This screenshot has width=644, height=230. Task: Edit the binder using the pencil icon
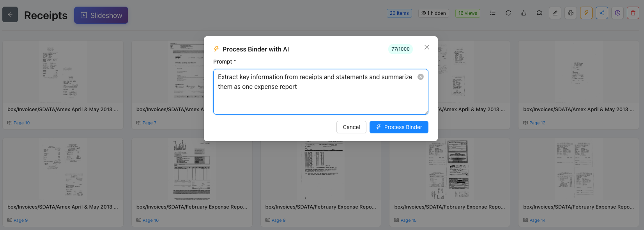tap(555, 13)
